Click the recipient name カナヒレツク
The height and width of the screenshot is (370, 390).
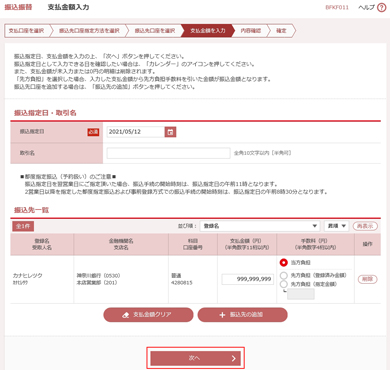coord(28,276)
